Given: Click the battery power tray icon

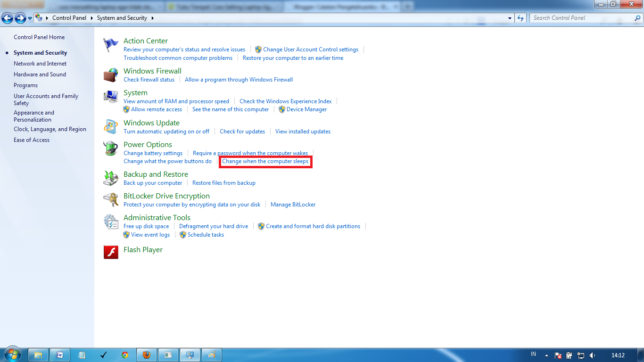Looking at the screenshot, I should click(x=570, y=355).
